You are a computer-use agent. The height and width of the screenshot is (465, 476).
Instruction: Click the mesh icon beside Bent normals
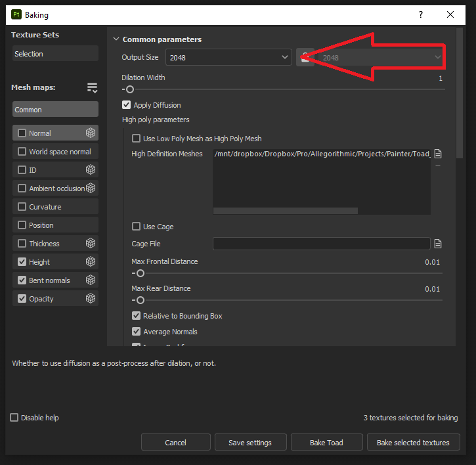click(91, 280)
